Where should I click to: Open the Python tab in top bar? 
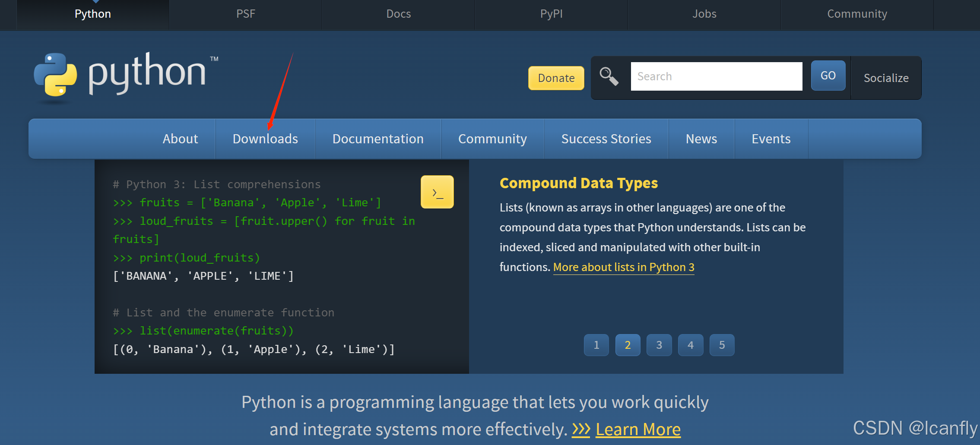point(93,14)
